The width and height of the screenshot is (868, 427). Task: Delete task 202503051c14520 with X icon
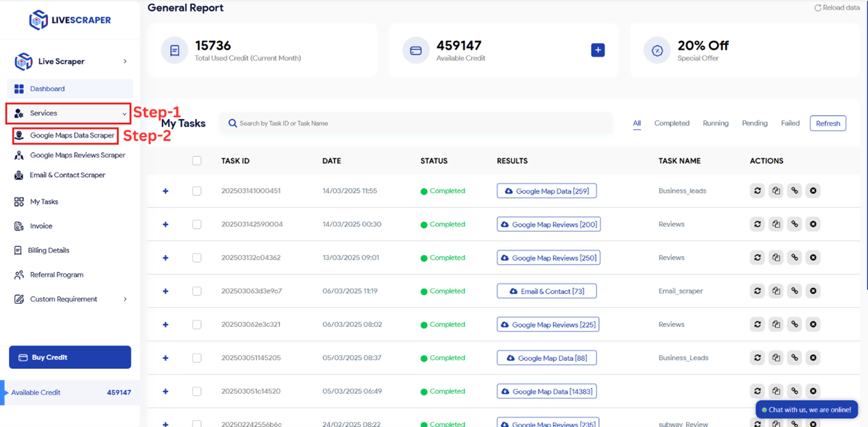813,391
